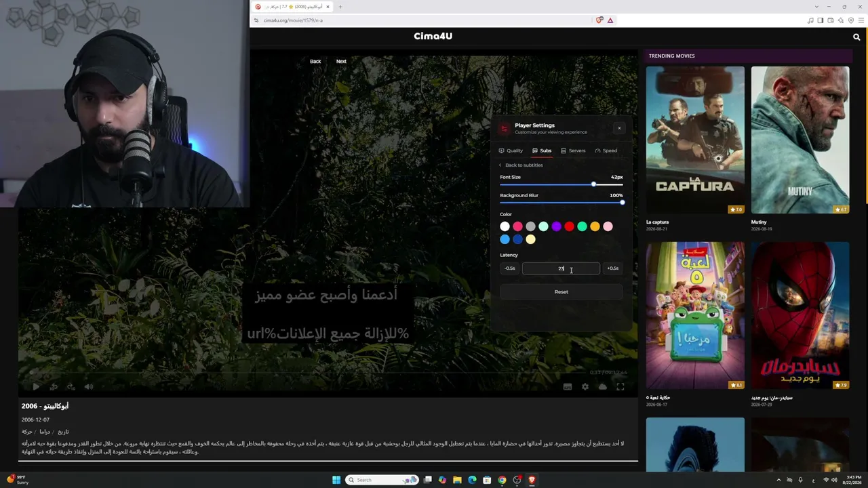Increase subtitle latency by 0.5s
Image resolution: width=868 pixels, height=488 pixels.
(x=612, y=268)
